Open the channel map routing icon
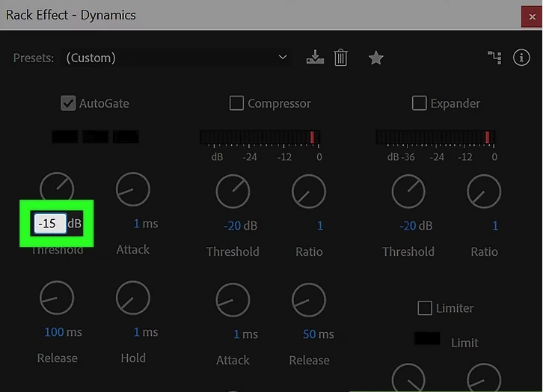543x392 pixels. point(493,58)
